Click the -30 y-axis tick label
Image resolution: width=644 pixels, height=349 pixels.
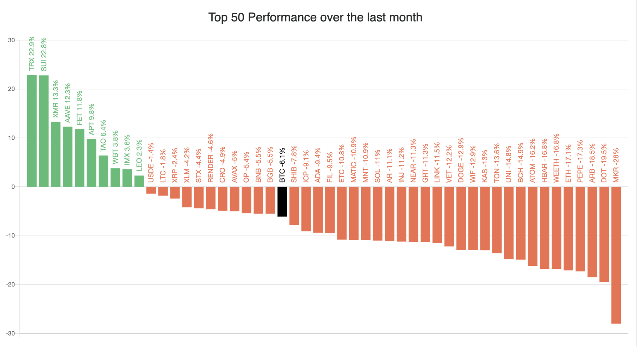click(11, 333)
